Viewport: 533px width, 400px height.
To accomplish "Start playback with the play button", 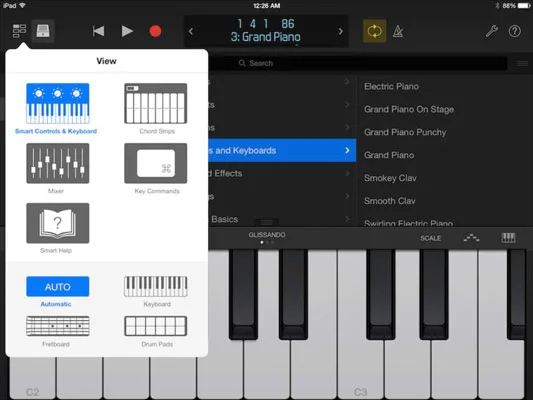I will (x=127, y=31).
